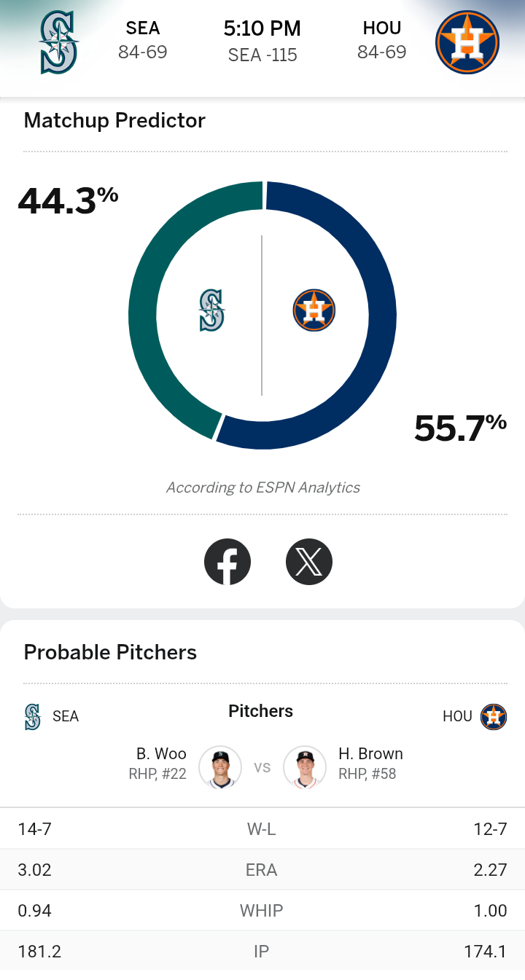Tap Astros logo inside predictor chart
The image size is (525, 980).
tap(314, 310)
